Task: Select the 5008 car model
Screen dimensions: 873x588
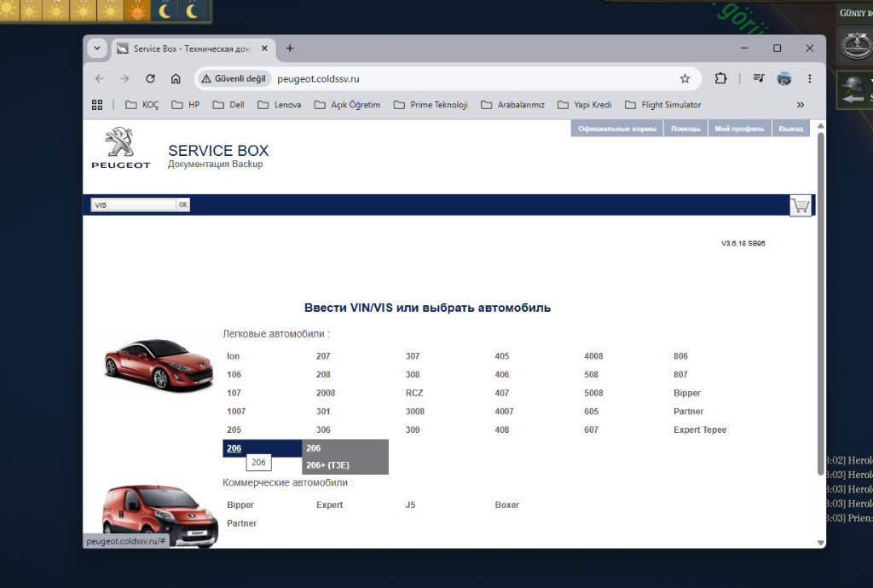Action: point(593,393)
